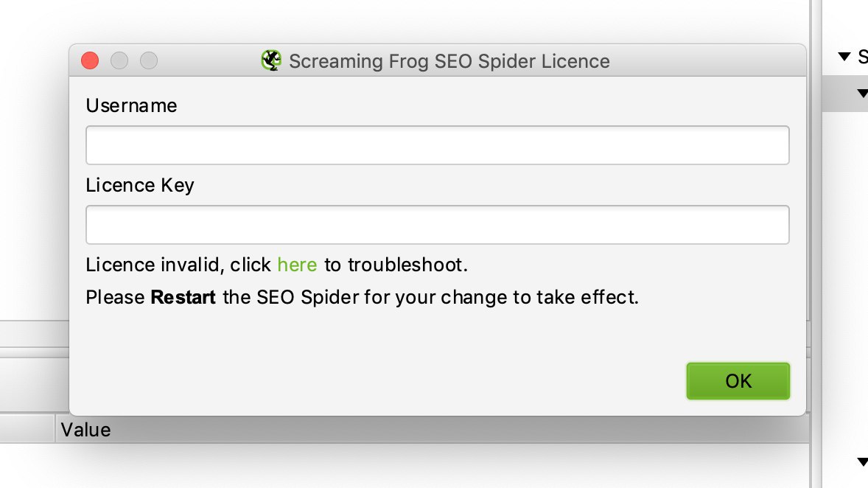Image resolution: width=868 pixels, height=488 pixels.
Task: Collapse the bottom-right disclosure triangle
Action: (862, 461)
